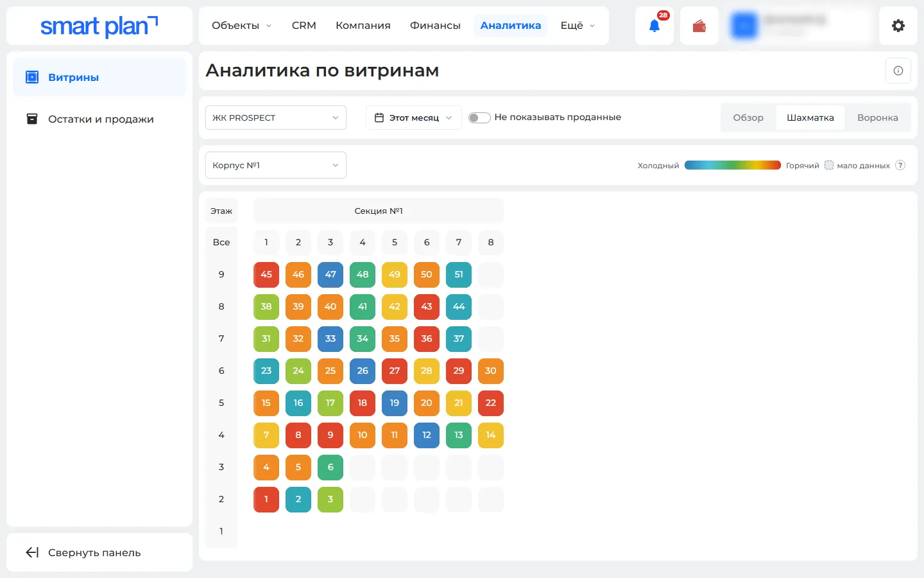Open CRM section
Viewport: 924px width, 578px height.
pyautogui.click(x=304, y=26)
